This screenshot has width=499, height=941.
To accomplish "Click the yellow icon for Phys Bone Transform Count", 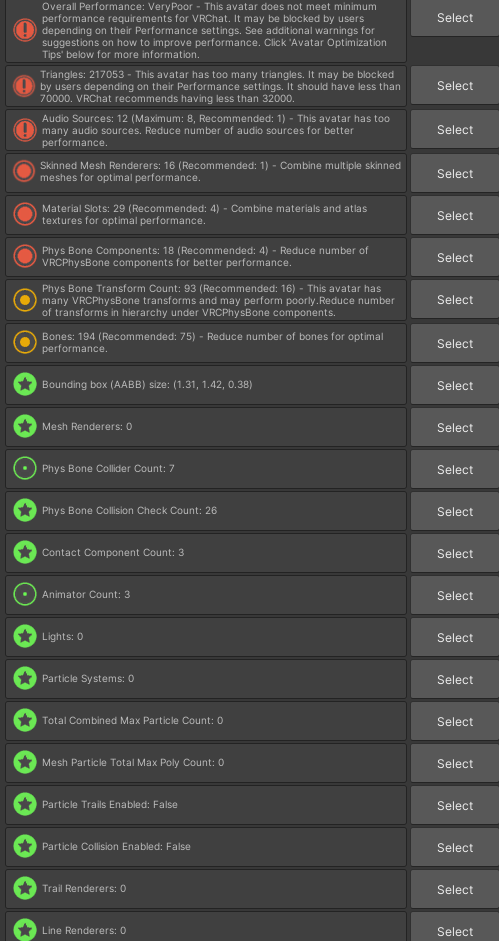I will click(x=25, y=299).
